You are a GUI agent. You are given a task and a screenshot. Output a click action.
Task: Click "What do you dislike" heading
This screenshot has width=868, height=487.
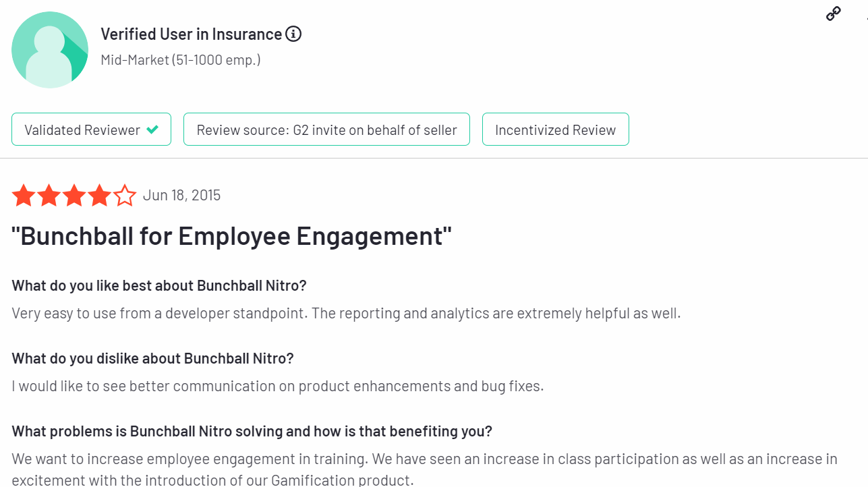(x=153, y=358)
